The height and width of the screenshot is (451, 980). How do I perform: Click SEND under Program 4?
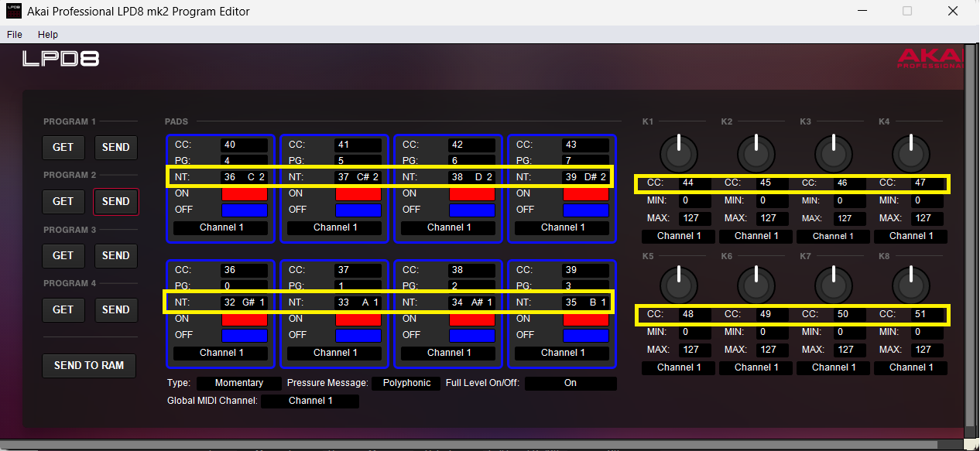click(116, 309)
